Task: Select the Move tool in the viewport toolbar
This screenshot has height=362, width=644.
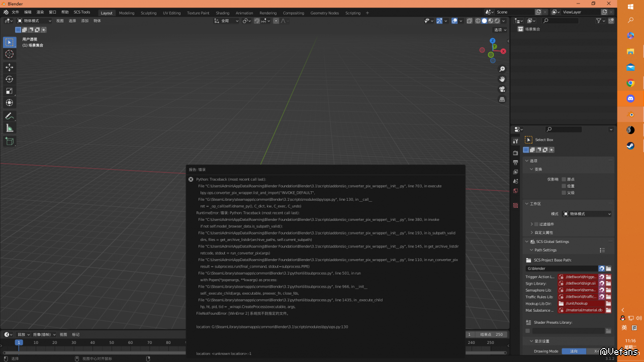Action: [x=9, y=67]
